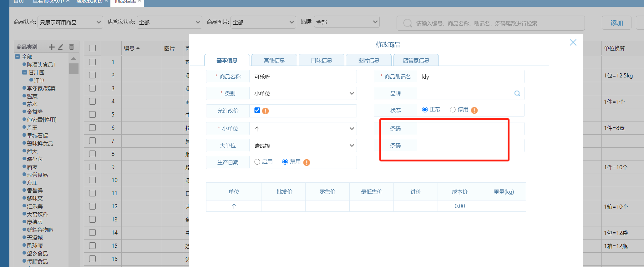Close the 修改商品 dialog
Screen dimensions: 644x267
click(573, 42)
